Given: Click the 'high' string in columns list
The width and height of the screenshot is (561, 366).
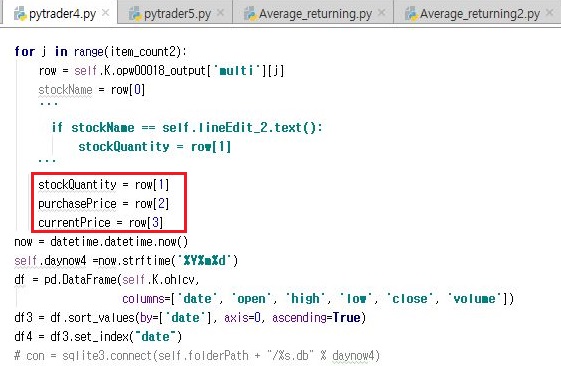Looking at the screenshot, I should [305, 299].
